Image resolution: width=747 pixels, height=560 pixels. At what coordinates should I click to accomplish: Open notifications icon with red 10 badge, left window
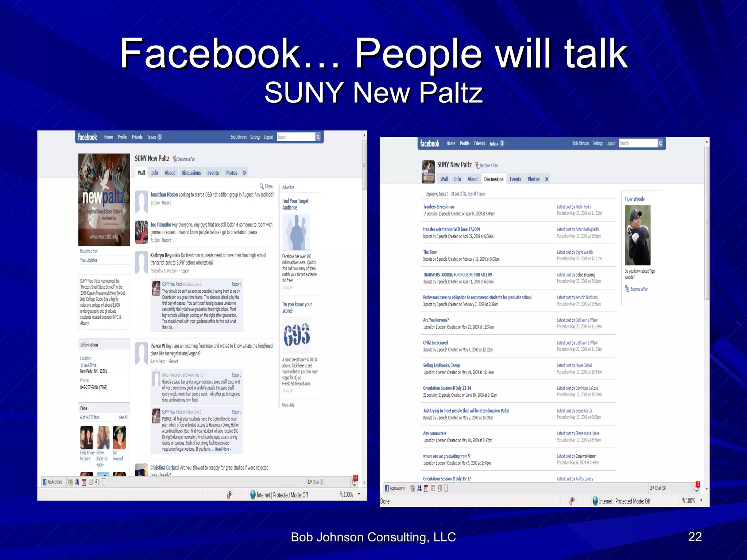click(x=355, y=481)
